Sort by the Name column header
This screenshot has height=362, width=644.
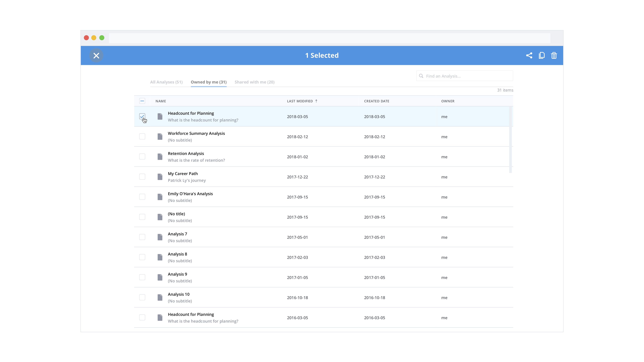point(161,101)
